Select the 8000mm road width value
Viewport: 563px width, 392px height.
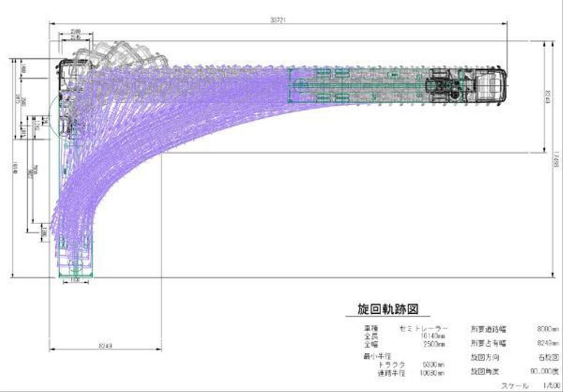548,329
